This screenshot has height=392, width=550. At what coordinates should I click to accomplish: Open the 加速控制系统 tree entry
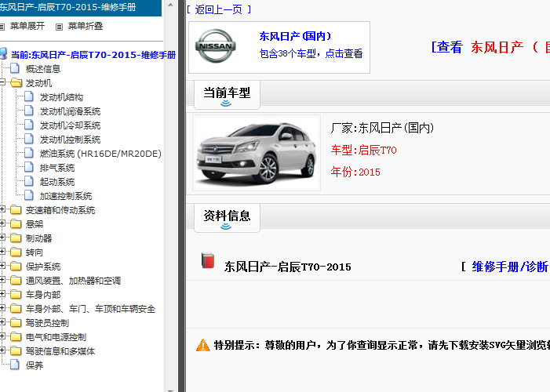click(66, 196)
